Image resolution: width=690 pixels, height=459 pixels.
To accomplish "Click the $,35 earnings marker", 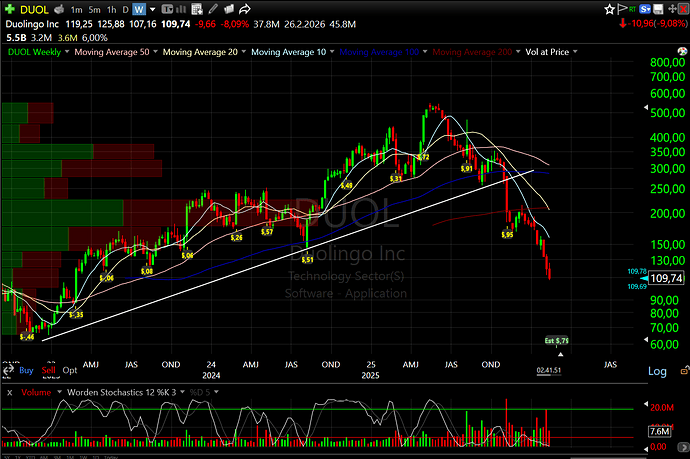I will click(x=76, y=314).
